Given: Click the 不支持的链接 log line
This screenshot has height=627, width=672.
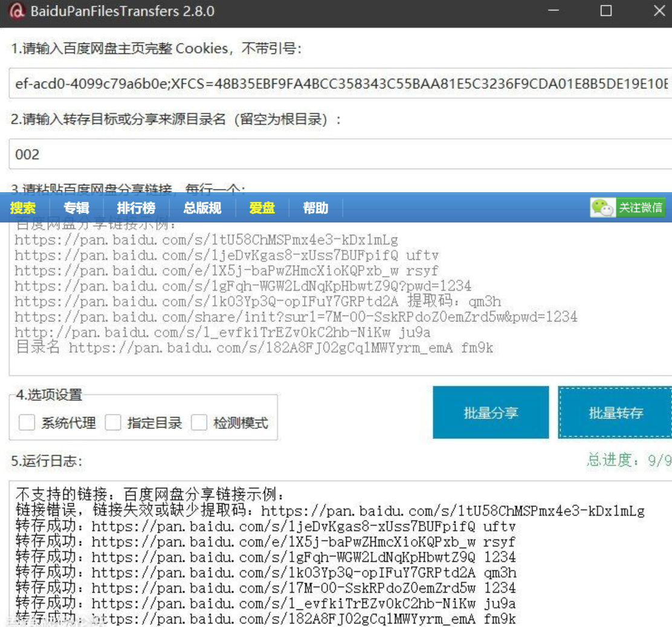Looking at the screenshot, I should 150,495.
